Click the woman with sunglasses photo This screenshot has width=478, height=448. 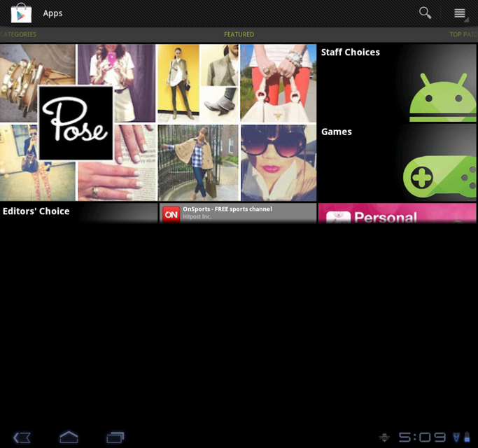pyautogui.click(x=279, y=163)
